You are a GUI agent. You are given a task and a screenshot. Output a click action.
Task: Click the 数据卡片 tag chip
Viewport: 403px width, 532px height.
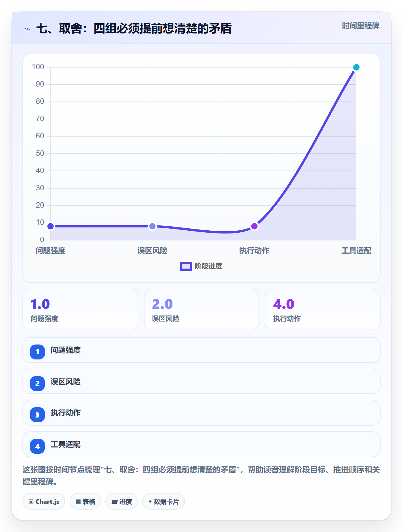coord(164,502)
